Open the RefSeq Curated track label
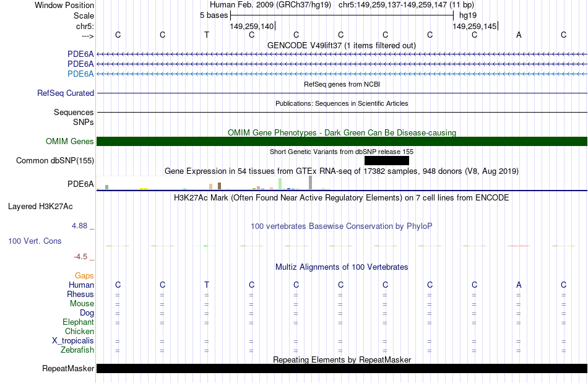 [x=66, y=93]
